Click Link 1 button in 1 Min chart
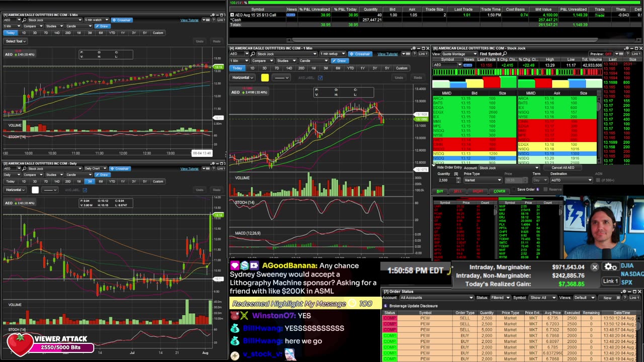This screenshot has width=644, height=362. click(423, 54)
